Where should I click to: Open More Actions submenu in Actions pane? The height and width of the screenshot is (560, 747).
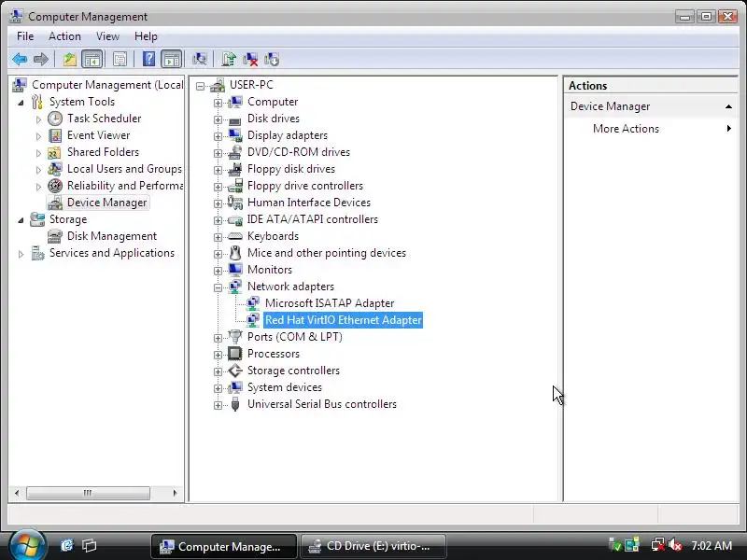click(x=650, y=129)
